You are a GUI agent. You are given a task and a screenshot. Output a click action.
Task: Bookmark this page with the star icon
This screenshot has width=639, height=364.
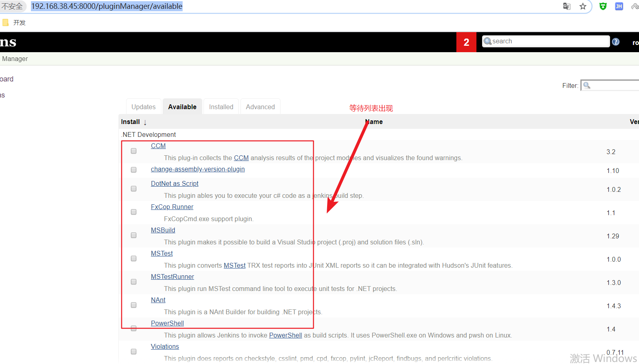pos(583,6)
